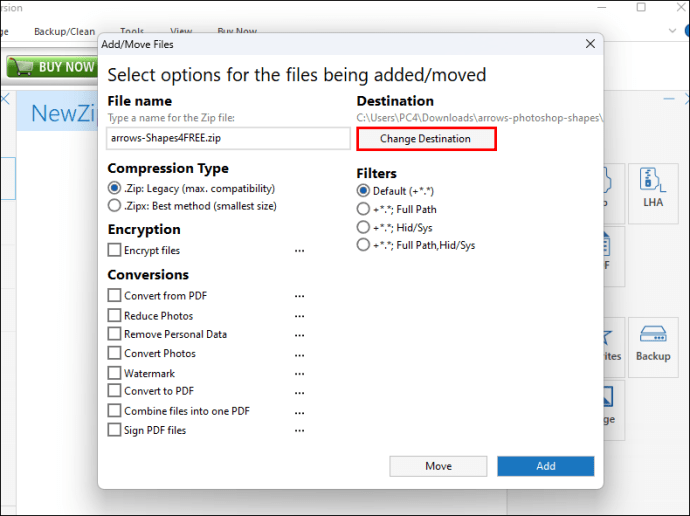Select the +*.*; Full Path filter
This screenshot has width=690, height=516.
pyautogui.click(x=363, y=210)
